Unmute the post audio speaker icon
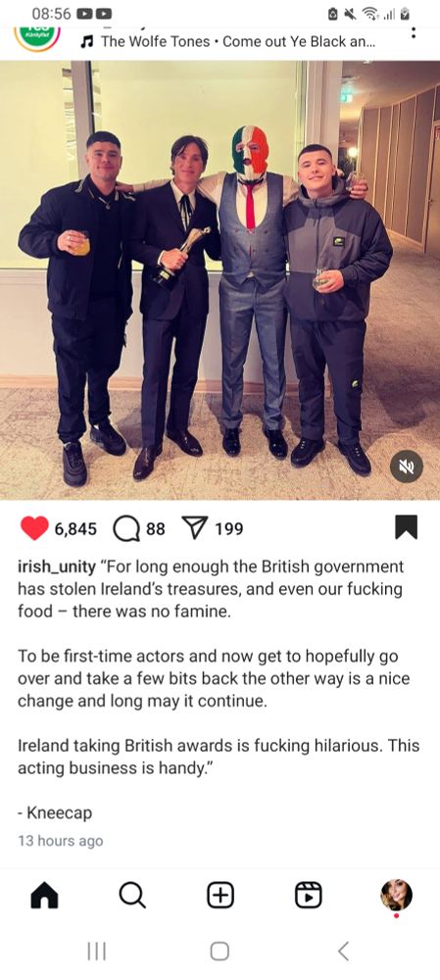This screenshot has width=440, height=980. pyautogui.click(x=407, y=466)
